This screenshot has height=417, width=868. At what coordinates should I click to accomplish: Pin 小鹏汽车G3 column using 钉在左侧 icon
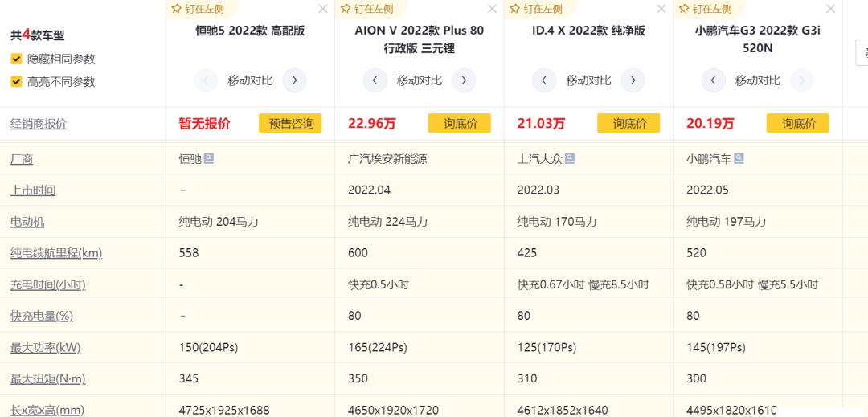coord(684,9)
